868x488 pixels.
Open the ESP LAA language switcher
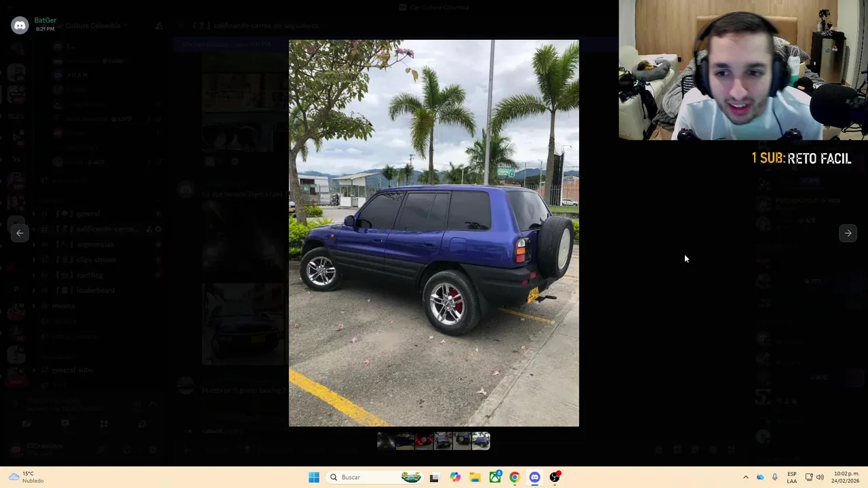[792, 477]
